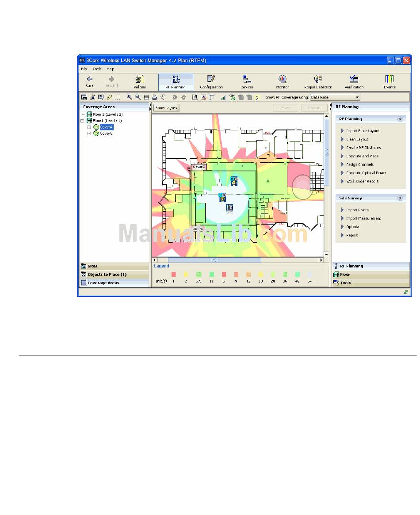This screenshot has width=420, height=515.
Task: Click the CoverG label on floor plan
Action: point(199,167)
